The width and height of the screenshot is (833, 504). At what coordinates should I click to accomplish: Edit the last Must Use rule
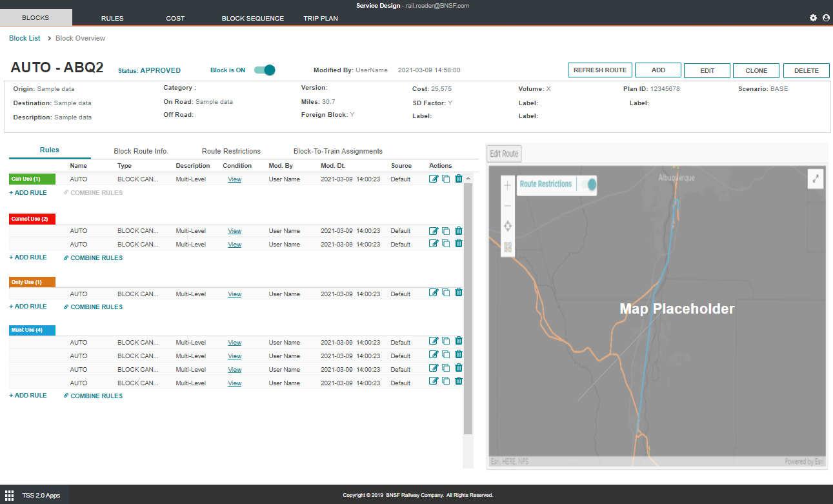tap(434, 382)
